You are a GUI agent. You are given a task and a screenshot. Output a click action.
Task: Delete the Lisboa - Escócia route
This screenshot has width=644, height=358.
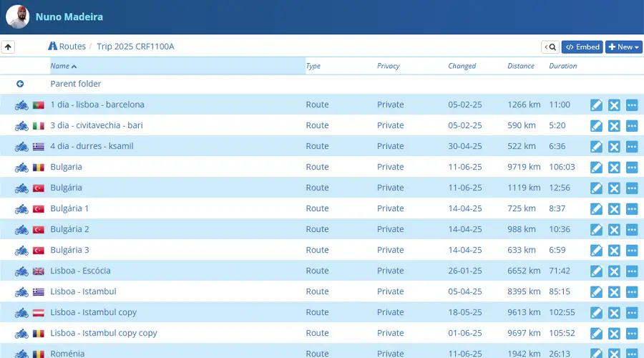point(614,271)
